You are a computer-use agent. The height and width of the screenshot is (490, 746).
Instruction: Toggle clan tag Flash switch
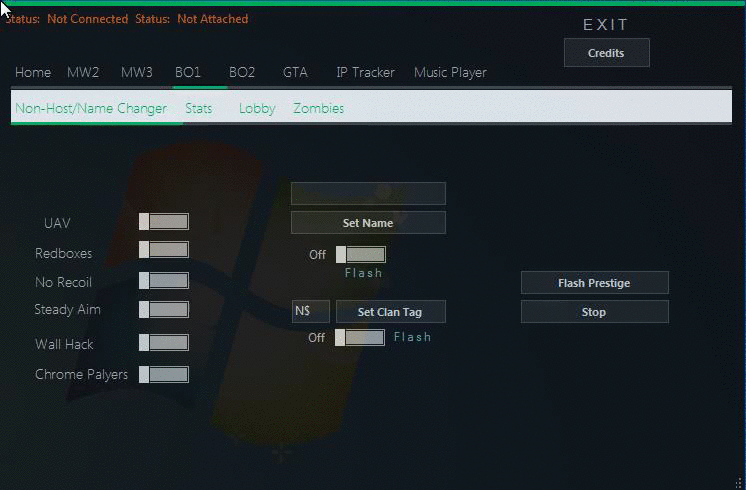click(360, 338)
